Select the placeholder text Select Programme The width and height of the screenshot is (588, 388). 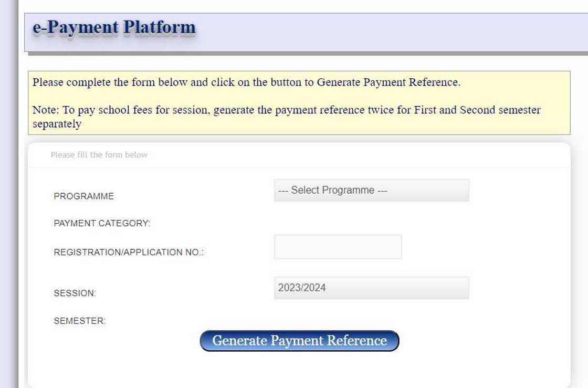click(x=331, y=190)
